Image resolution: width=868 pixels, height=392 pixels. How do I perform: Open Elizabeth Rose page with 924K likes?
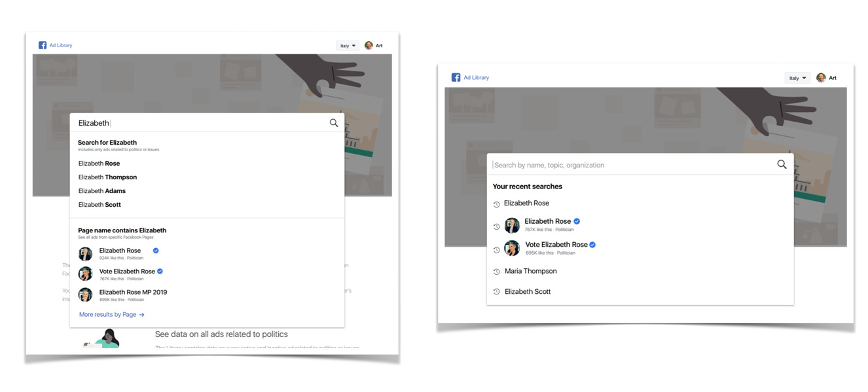120,251
